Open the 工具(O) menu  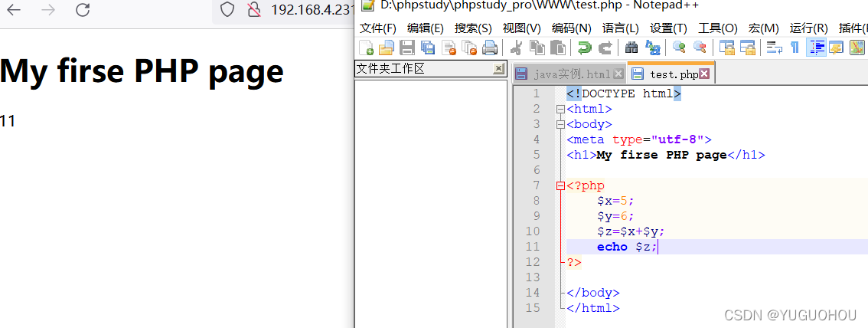pos(717,28)
